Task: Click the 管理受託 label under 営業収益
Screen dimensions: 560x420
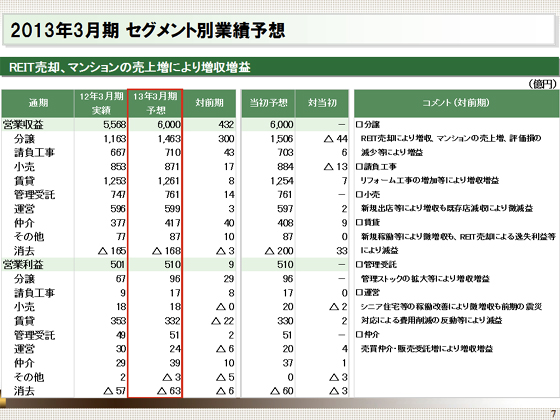Action: [34, 195]
